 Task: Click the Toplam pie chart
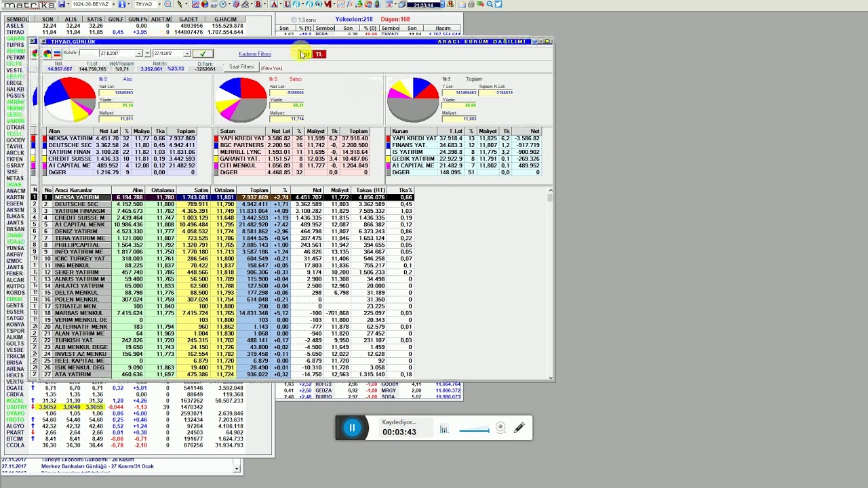coord(412,100)
